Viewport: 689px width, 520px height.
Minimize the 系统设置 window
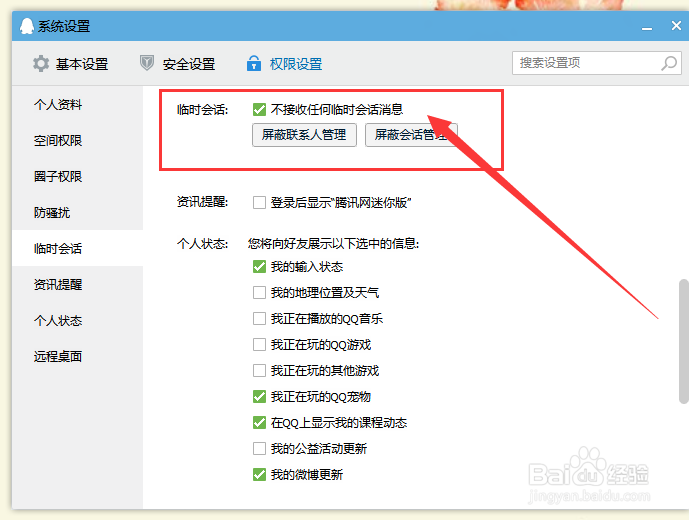coord(646,29)
